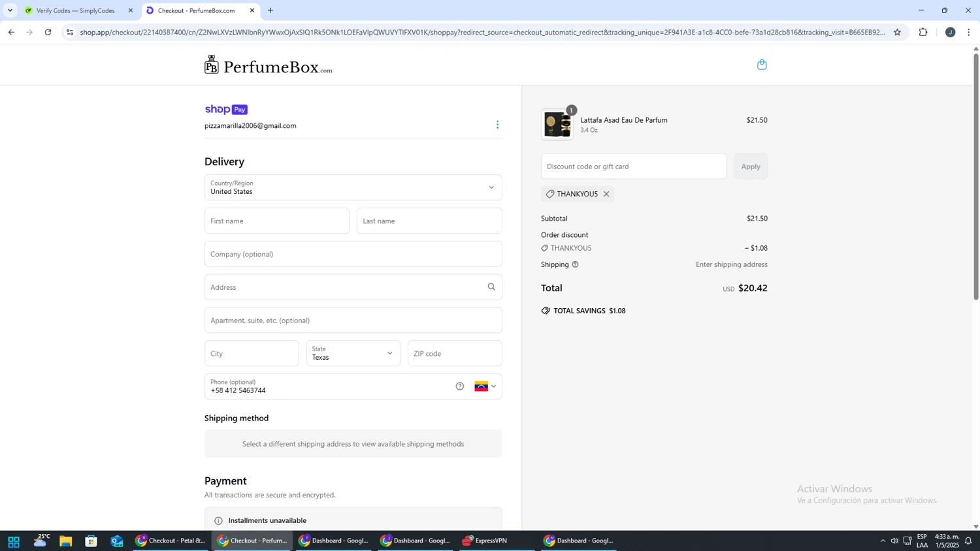This screenshot has width=980, height=551.
Task: Focus the Last name field
Action: (x=429, y=221)
